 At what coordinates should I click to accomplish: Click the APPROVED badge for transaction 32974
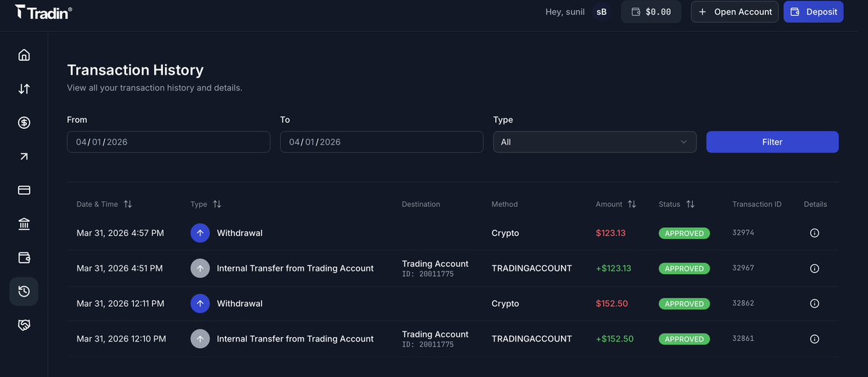pos(684,233)
